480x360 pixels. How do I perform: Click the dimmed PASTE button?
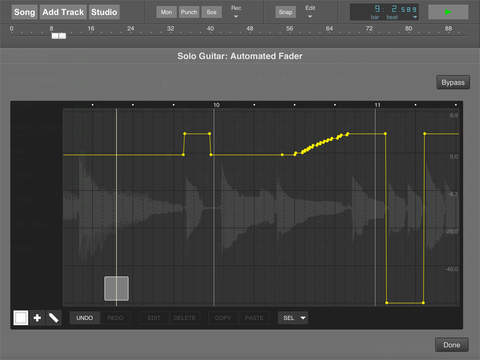[x=254, y=318]
